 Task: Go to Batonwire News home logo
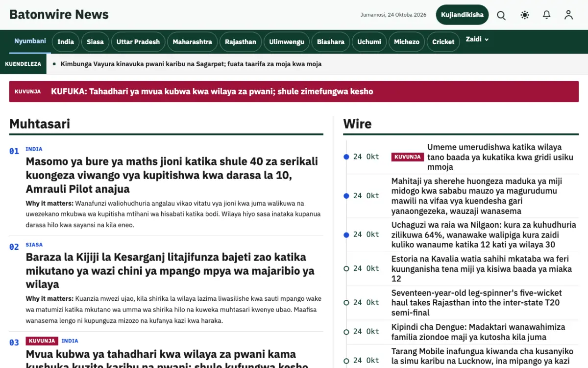(x=59, y=15)
